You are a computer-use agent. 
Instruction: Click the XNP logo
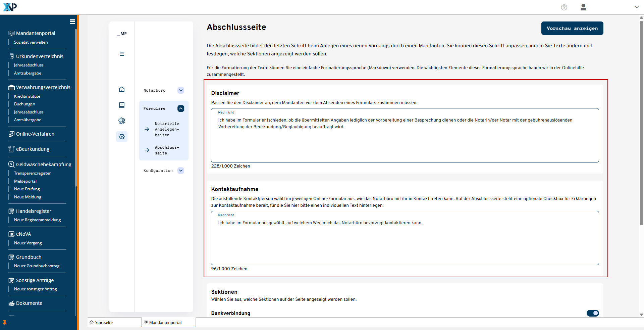pyautogui.click(x=10, y=7)
